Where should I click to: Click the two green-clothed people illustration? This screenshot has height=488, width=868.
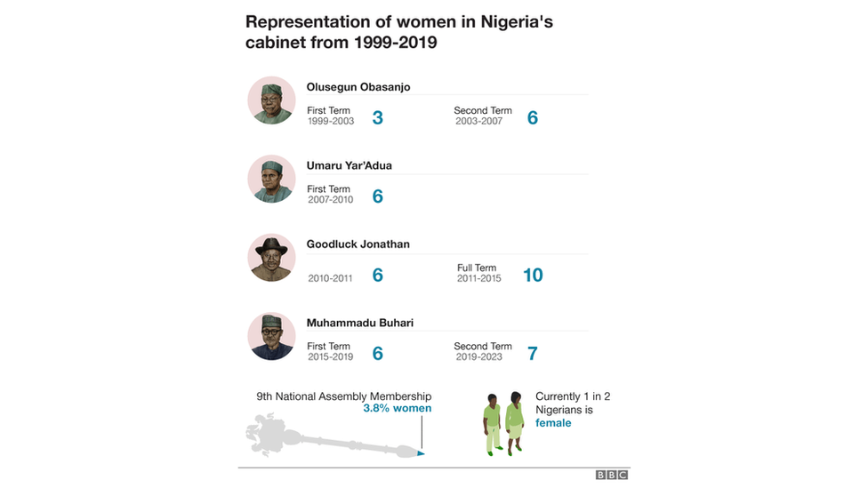503,424
